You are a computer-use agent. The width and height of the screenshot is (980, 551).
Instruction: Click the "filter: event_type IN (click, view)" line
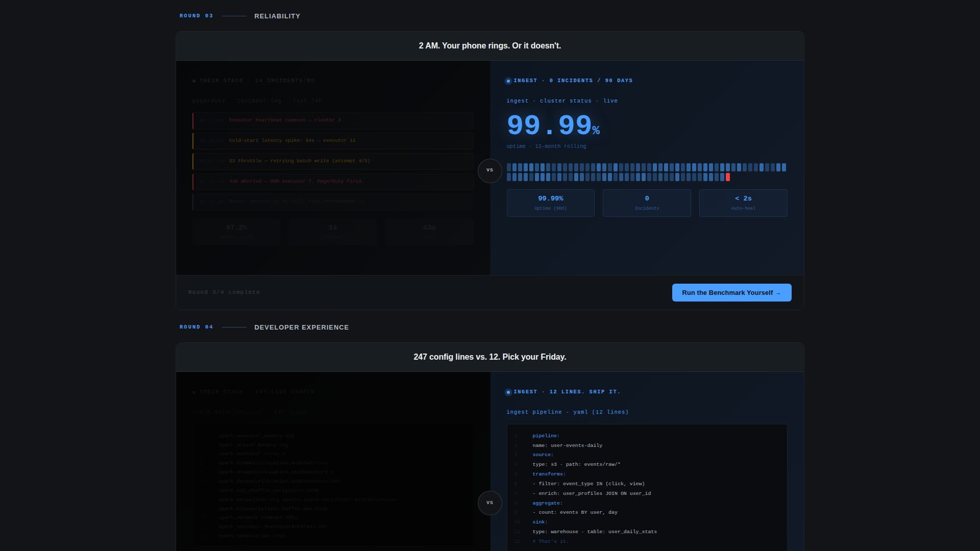tap(589, 484)
